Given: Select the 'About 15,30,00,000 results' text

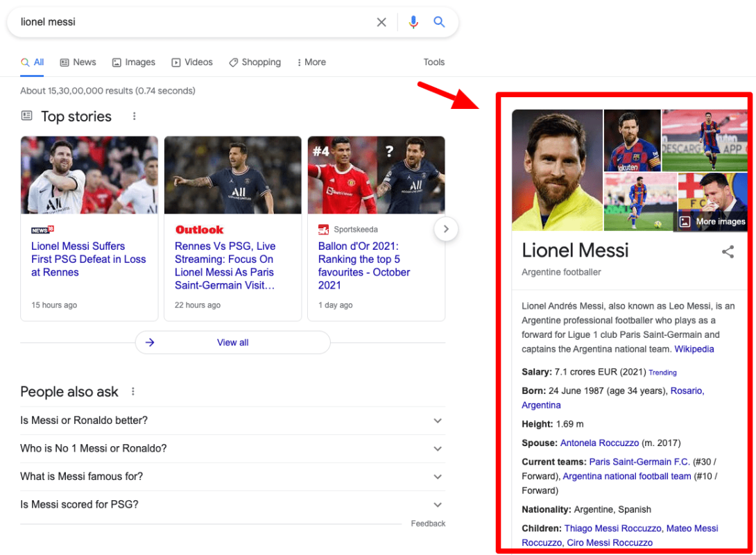Looking at the screenshot, I should tap(108, 91).
